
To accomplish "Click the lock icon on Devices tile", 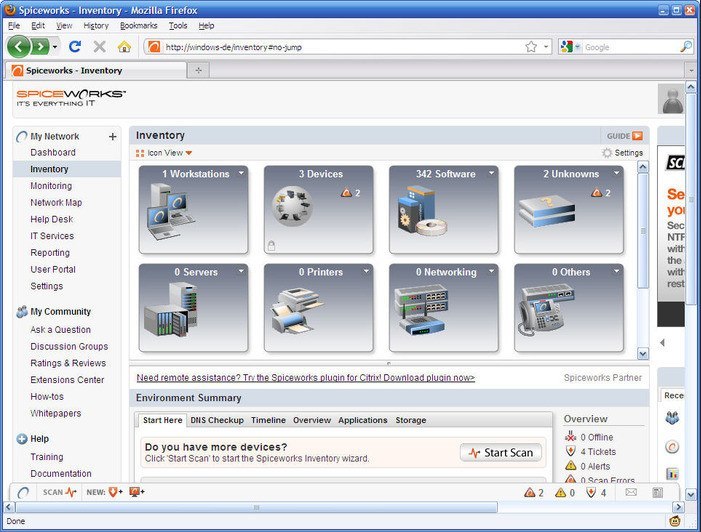I will click(x=271, y=245).
